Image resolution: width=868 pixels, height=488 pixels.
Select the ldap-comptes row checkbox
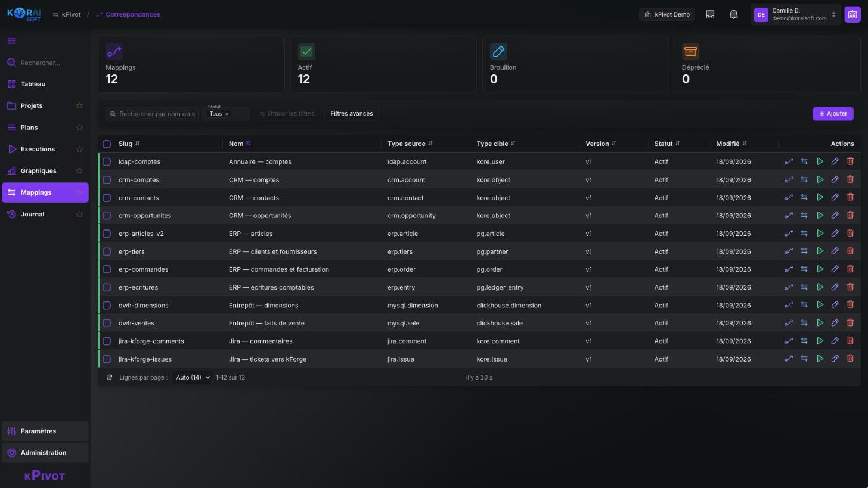(107, 161)
